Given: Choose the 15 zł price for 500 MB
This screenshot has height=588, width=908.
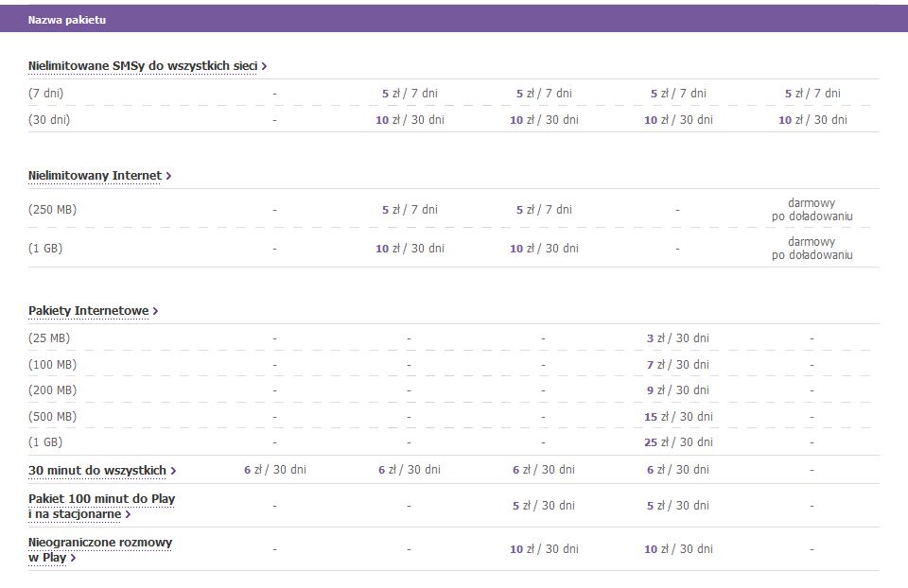Looking at the screenshot, I should (x=676, y=417).
